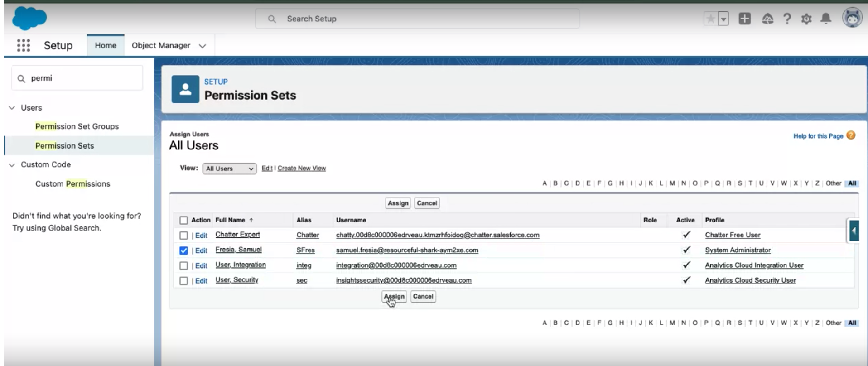
Task: Open Analytics Cloud Integration User profile
Action: pos(754,265)
